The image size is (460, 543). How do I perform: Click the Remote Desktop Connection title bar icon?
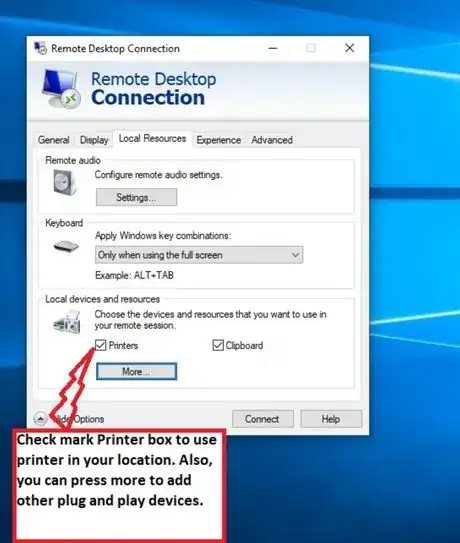tap(40, 48)
